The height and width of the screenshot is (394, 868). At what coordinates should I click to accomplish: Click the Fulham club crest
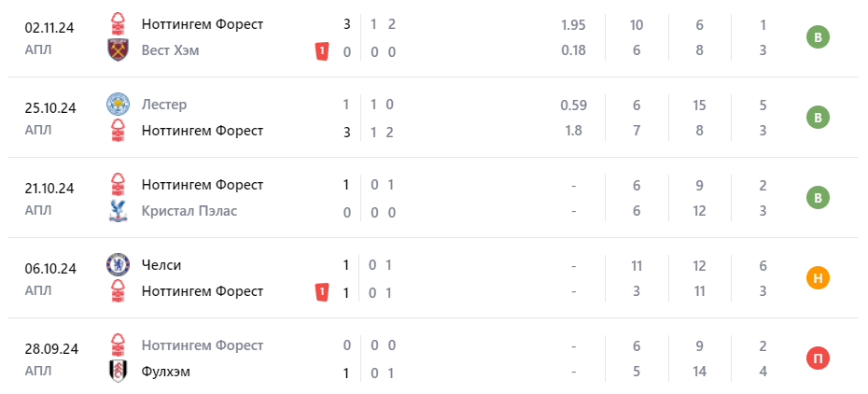tap(117, 372)
